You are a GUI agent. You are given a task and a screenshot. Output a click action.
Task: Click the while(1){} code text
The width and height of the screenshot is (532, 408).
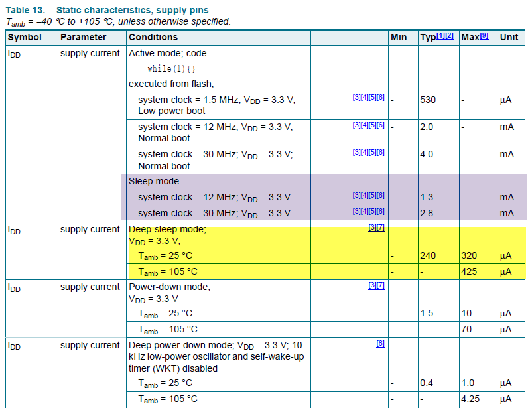[171, 69]
